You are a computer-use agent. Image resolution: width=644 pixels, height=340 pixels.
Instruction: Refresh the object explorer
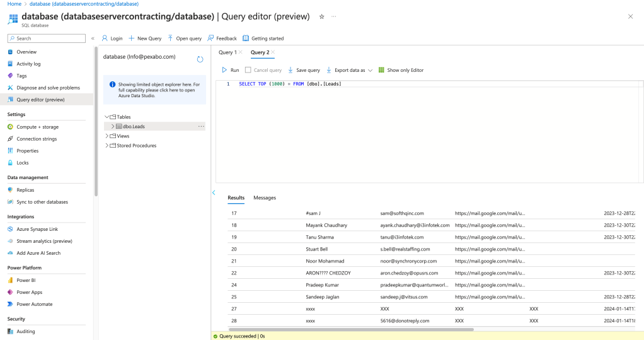point(200,59)
